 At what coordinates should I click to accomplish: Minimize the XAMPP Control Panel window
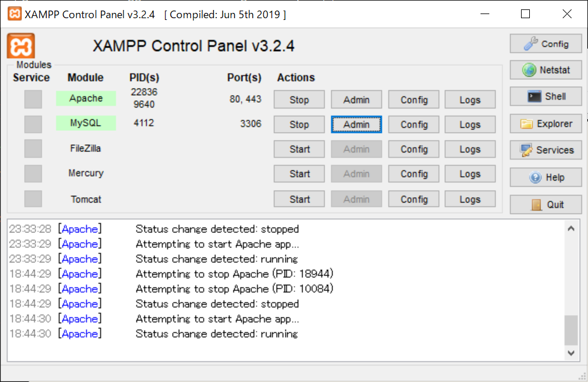point(485,14)
